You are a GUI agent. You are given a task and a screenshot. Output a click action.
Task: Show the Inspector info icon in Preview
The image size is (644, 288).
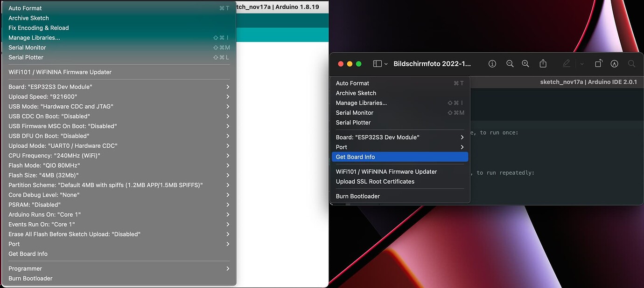coord(492,63)
